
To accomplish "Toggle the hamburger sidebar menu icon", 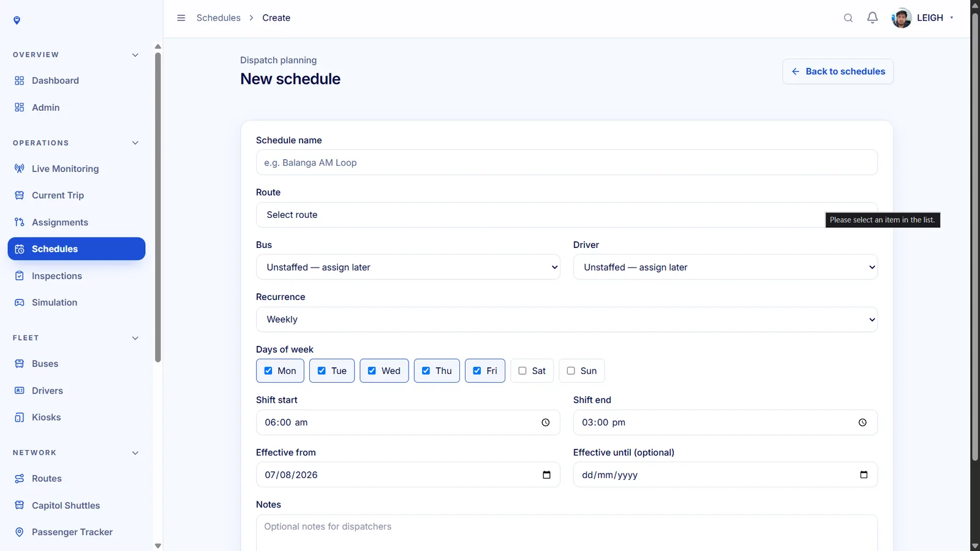I will (181, 18).
